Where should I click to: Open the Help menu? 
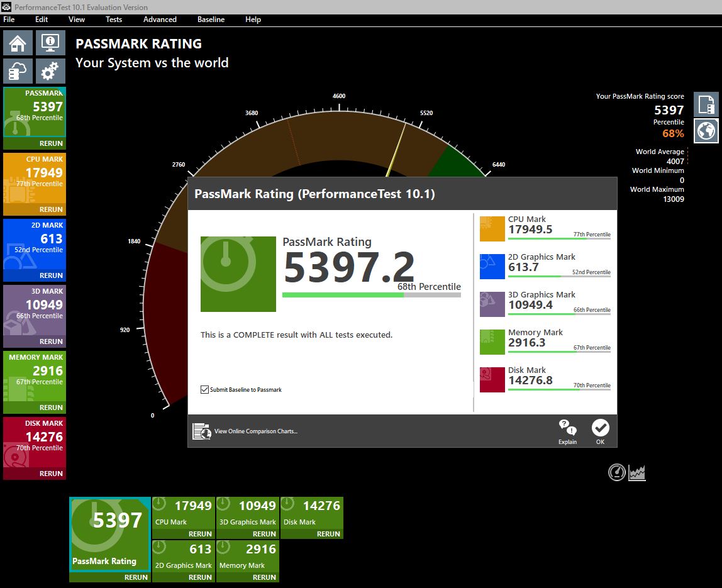[253, 19]
